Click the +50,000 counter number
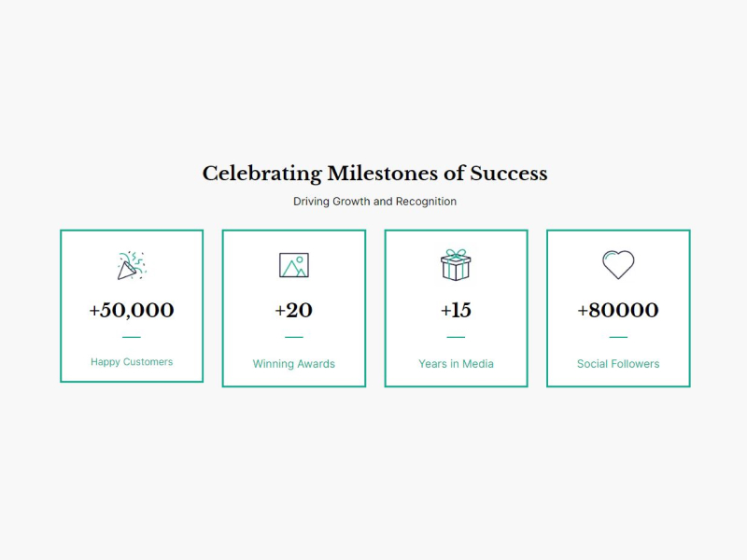Viewport: 747px width, 560px height. point(132,310)
